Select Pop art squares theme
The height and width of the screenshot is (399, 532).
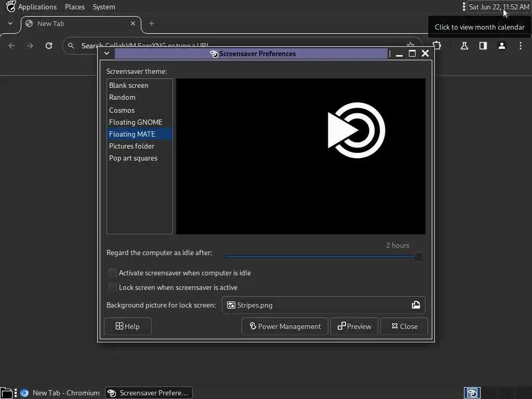pos(140,158)
